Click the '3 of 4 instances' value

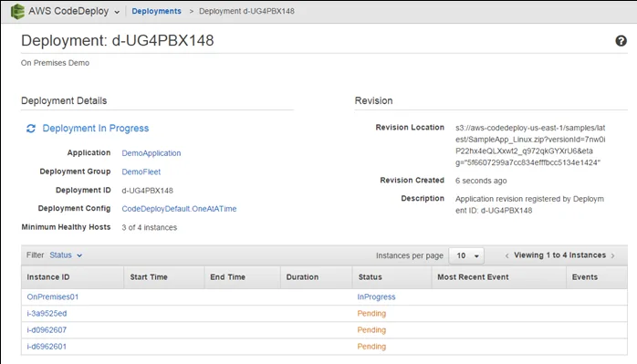[x=150, y=227]
